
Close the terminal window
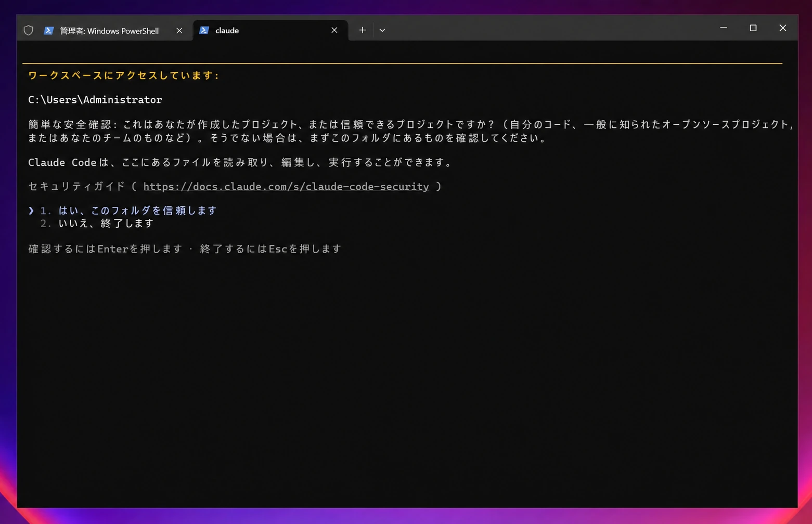point(783,28)
